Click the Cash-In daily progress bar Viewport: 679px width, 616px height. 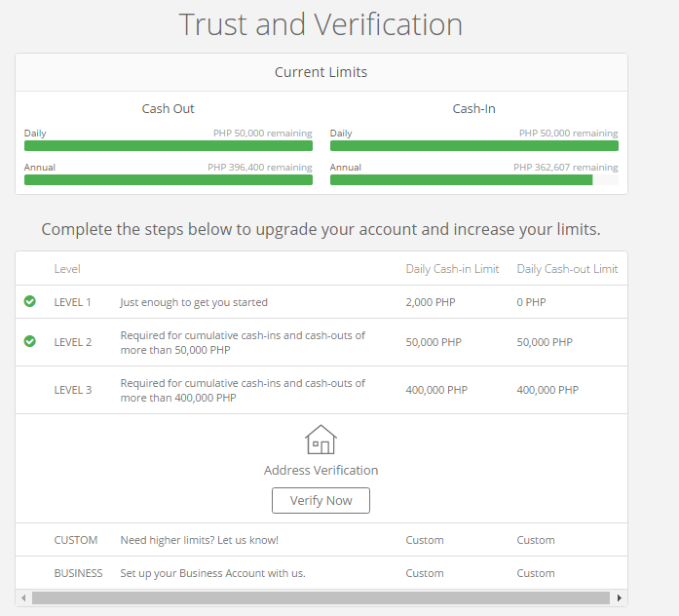click(x=473, y=146)
